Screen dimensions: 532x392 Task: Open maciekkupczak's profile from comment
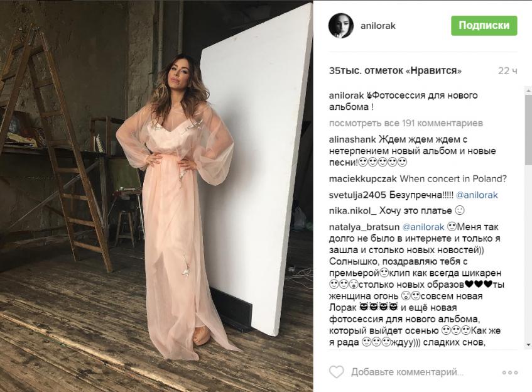tap(362, 179)
